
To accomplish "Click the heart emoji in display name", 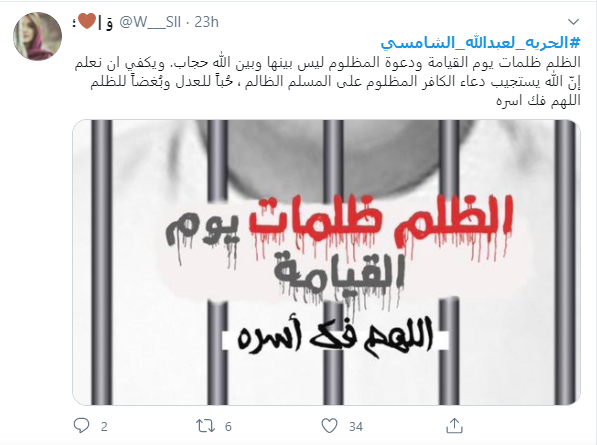I will (x=87, y=21).
